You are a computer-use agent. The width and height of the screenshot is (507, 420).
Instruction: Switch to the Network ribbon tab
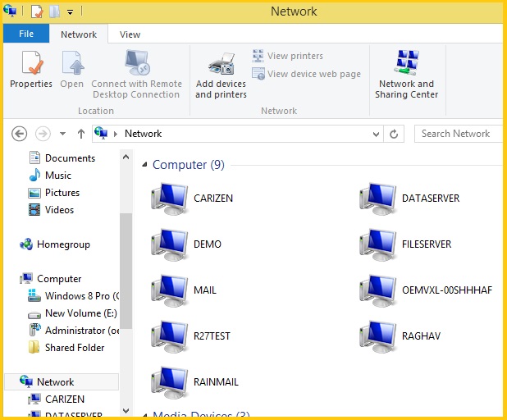tap(79, 34)
